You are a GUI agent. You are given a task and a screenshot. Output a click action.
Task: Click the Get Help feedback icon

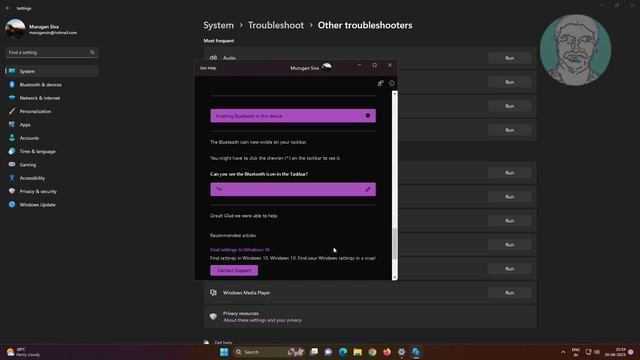tap(380, 83)
